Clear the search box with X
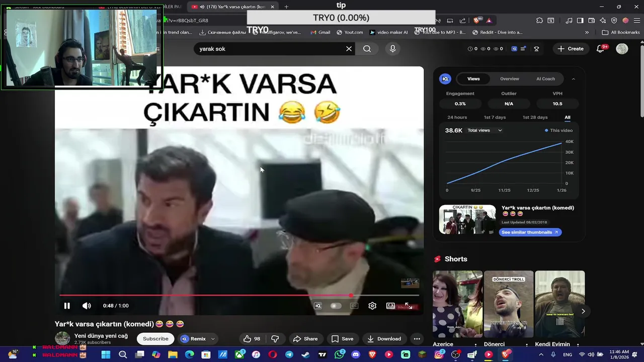The width and height of the screenshot is (644, 362). tap(349, 49)
